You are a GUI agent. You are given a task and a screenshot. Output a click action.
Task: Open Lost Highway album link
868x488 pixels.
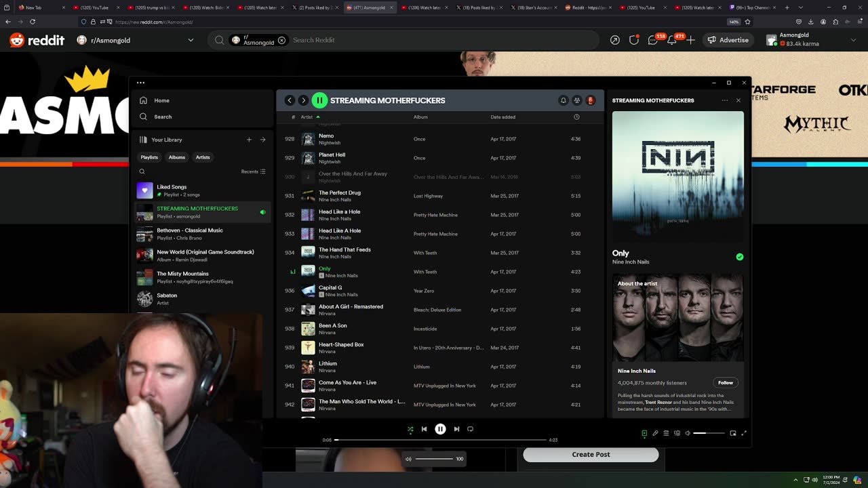[x=428, y=196]
